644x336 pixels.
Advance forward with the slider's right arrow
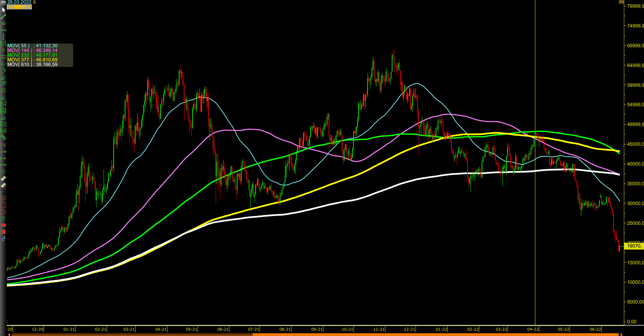coord(29,7)
